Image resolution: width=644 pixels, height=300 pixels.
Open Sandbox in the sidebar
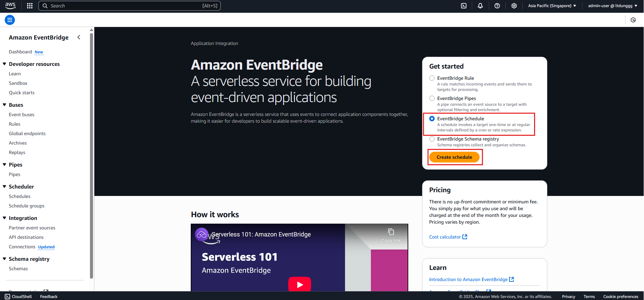(x=18, y=83)
